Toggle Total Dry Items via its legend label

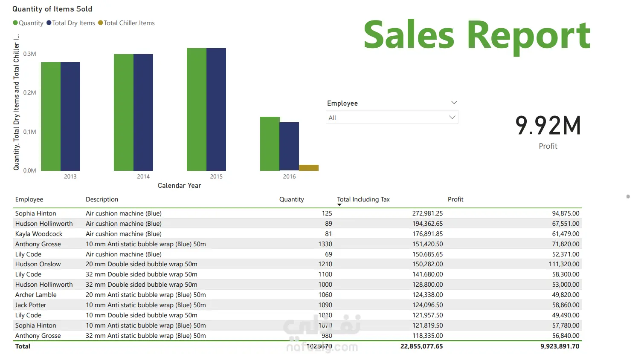click(x=73, y=23)
